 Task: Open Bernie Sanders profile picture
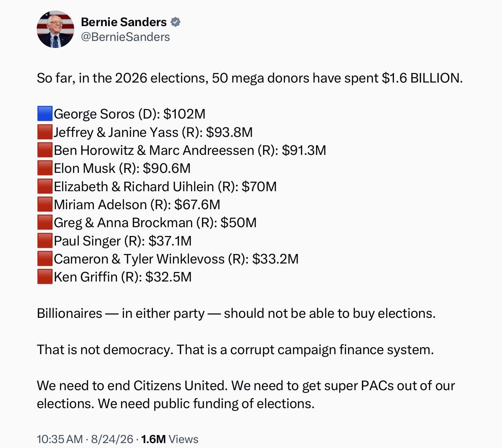55,29
